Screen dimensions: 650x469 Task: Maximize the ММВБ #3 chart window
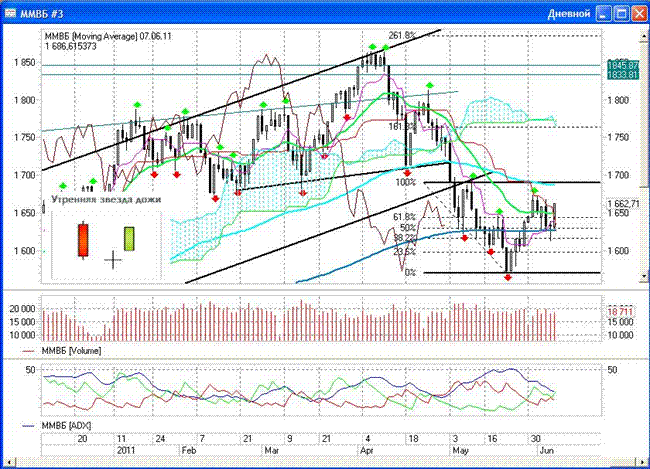tap(622, 13)
